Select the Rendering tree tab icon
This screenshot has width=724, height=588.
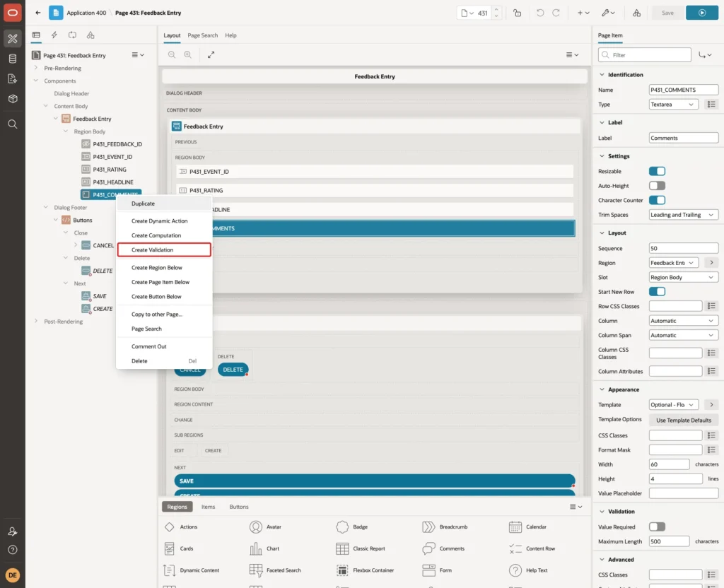point(36,35)
